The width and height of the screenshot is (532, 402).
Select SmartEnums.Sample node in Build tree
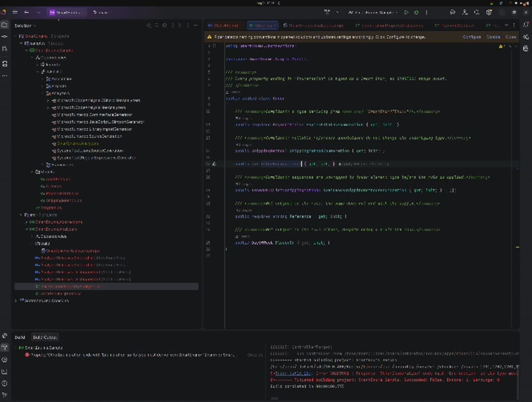(43, 348)
